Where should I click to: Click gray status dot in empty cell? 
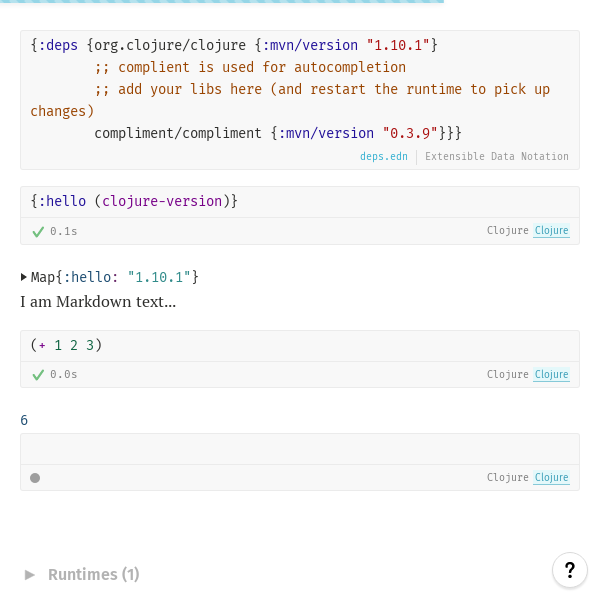click(x=35, y=478)
